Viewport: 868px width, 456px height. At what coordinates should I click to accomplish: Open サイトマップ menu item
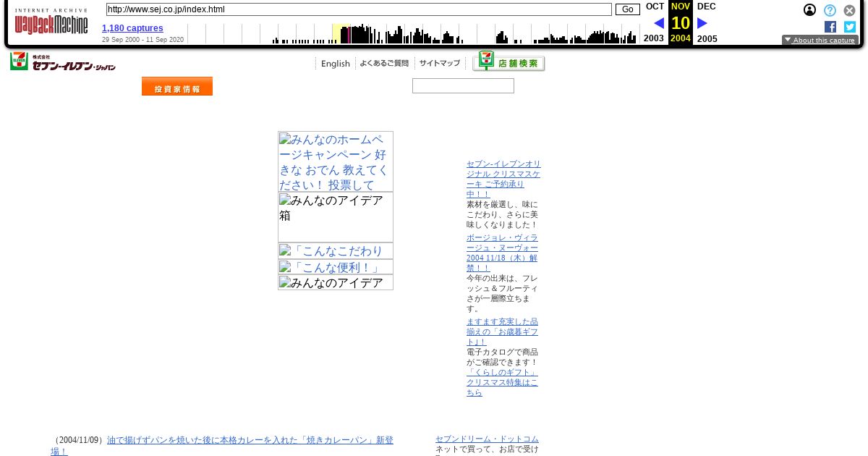pos(440,64)
